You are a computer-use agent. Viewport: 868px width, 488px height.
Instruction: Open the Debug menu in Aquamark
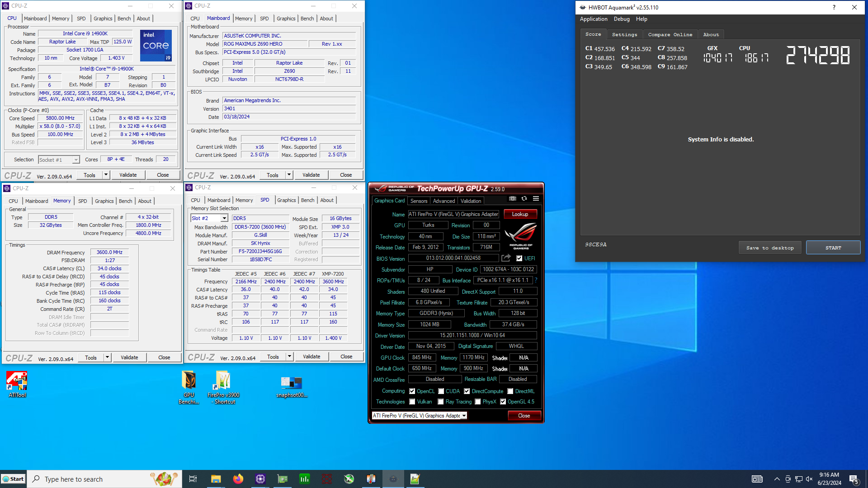(x=622, y=19)
